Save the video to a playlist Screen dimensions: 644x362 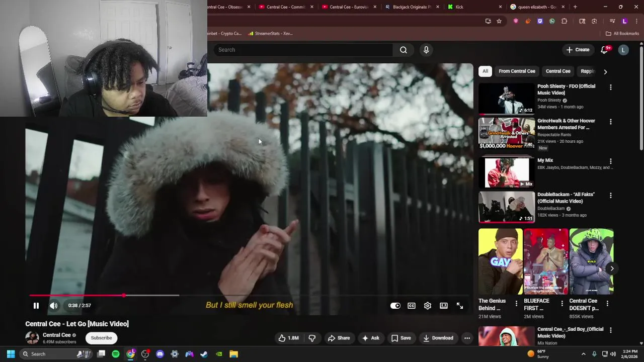pos(401,338)
